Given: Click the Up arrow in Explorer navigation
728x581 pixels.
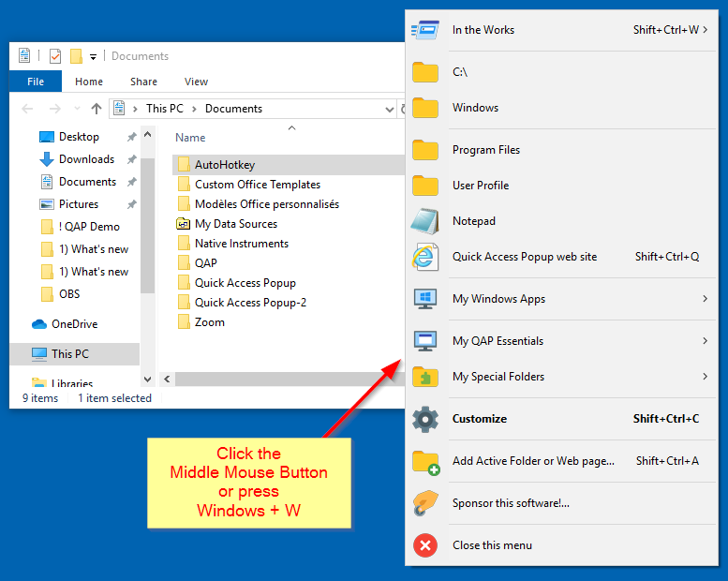Looking at the screenshot, I should coord(97,109).
